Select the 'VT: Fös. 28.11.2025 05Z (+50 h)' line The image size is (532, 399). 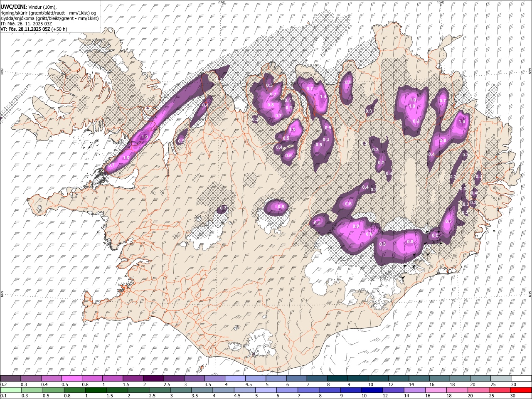pos(34,29)
